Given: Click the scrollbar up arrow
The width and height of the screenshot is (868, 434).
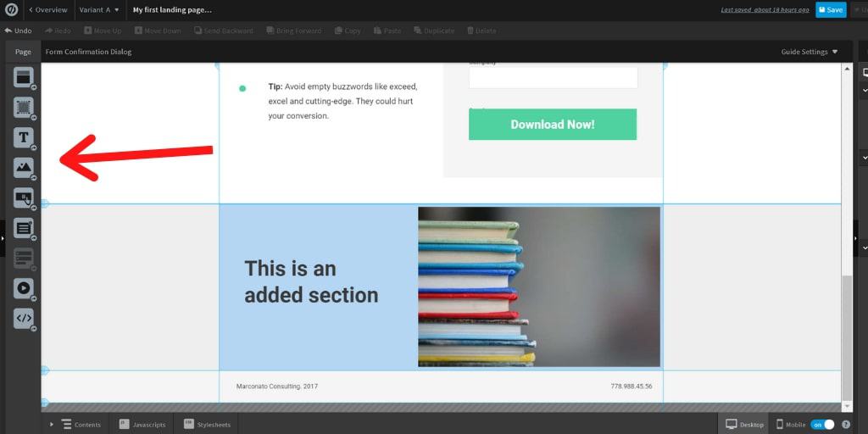Looking at the screenshot, I should pos(847,69).
